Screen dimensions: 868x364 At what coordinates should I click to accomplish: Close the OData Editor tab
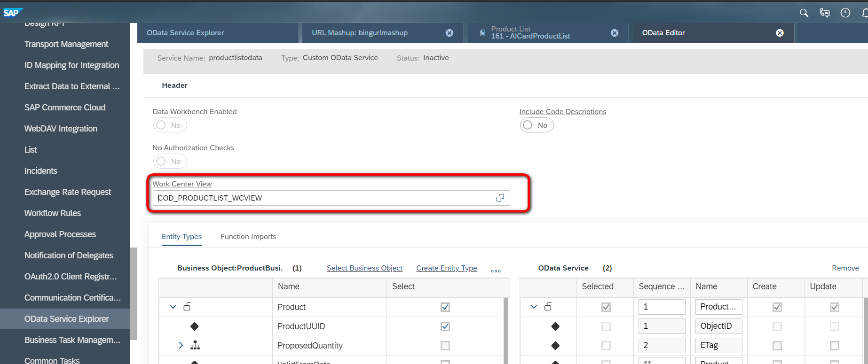click(780, 33)
